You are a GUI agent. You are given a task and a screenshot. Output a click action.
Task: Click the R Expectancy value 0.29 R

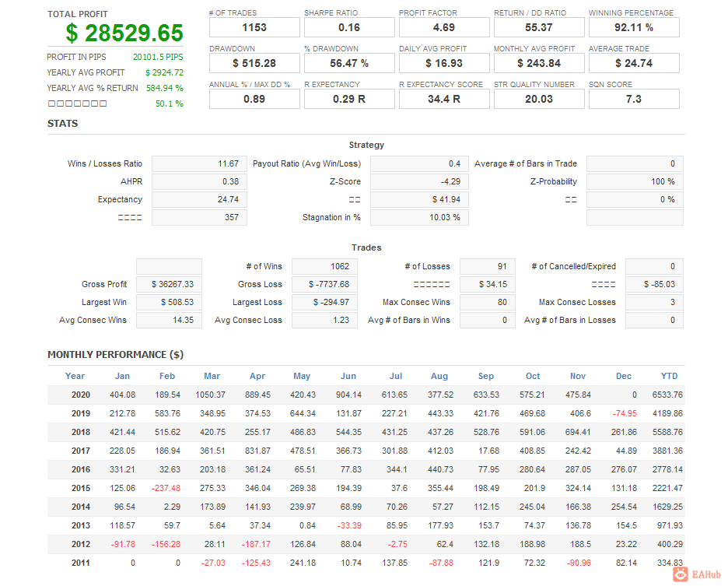(349, 99)
